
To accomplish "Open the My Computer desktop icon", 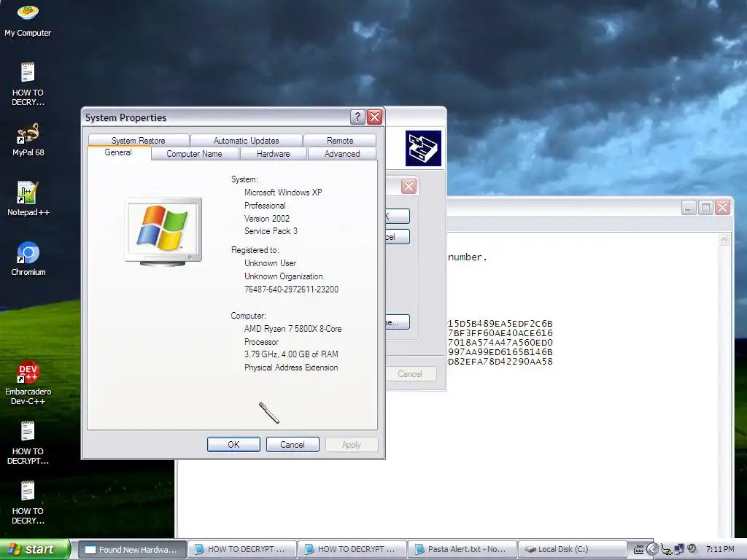I will point(28,20).
